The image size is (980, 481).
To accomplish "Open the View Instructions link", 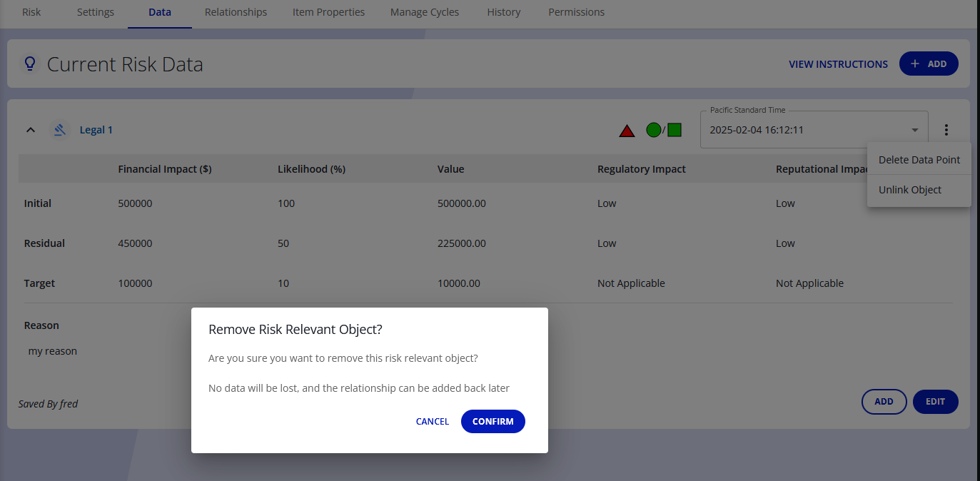I will (838, 64).
